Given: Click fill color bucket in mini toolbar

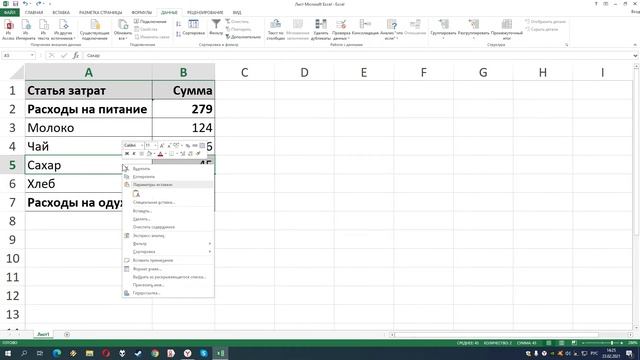Looking at the screenshot, I should (x=149, y=154).
